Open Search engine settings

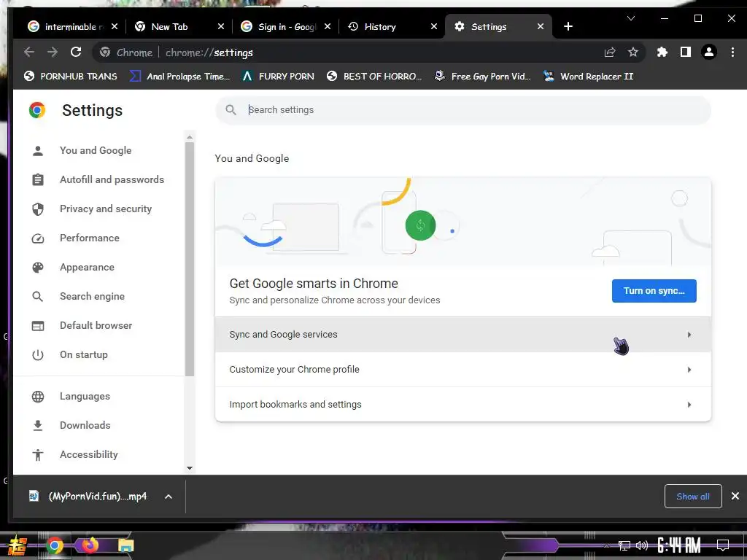tap(92, 296)
